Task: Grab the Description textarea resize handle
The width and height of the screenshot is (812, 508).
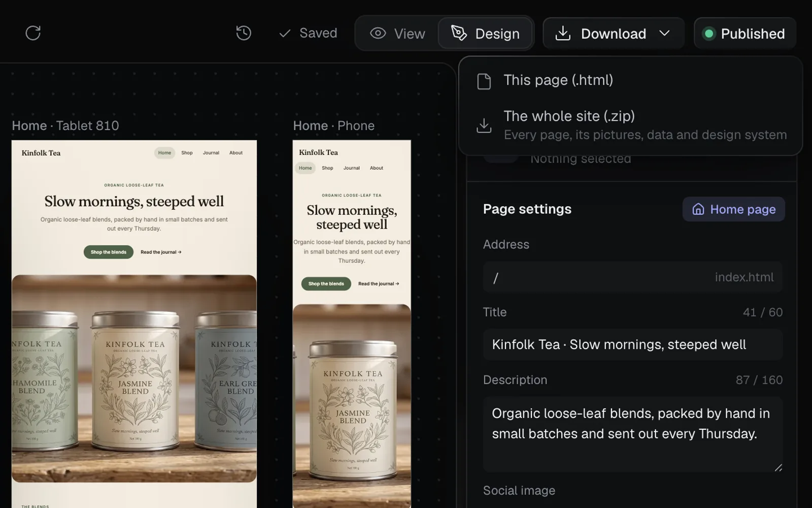Action: (778, 467)
